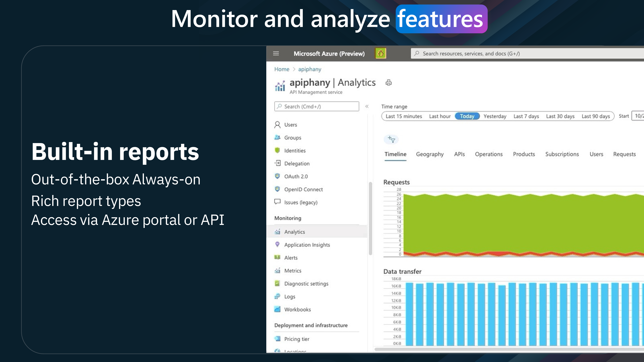Click the Analytics icon in sidebar
The width and height of the screenshot is (644, 362).
(277, 232)
